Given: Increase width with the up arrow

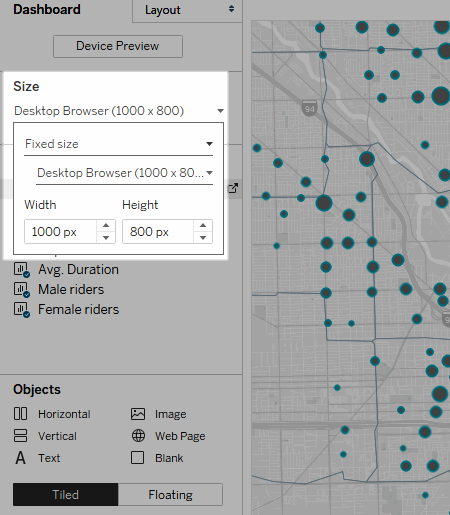Looking at the screenshot, I should 106,225.
